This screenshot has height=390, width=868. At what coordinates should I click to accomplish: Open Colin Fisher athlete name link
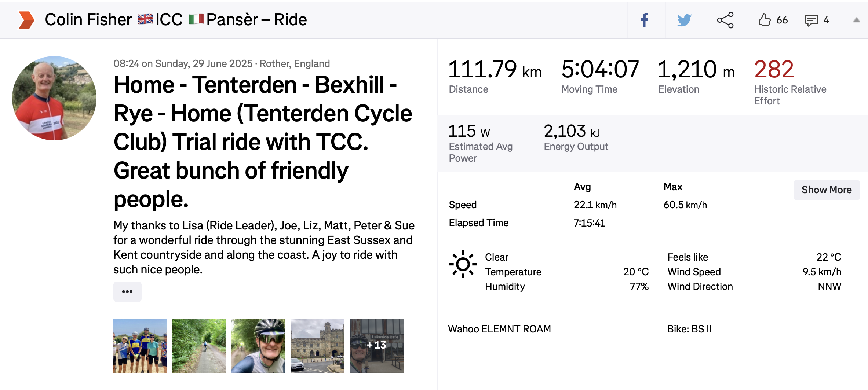pos(88,20)
